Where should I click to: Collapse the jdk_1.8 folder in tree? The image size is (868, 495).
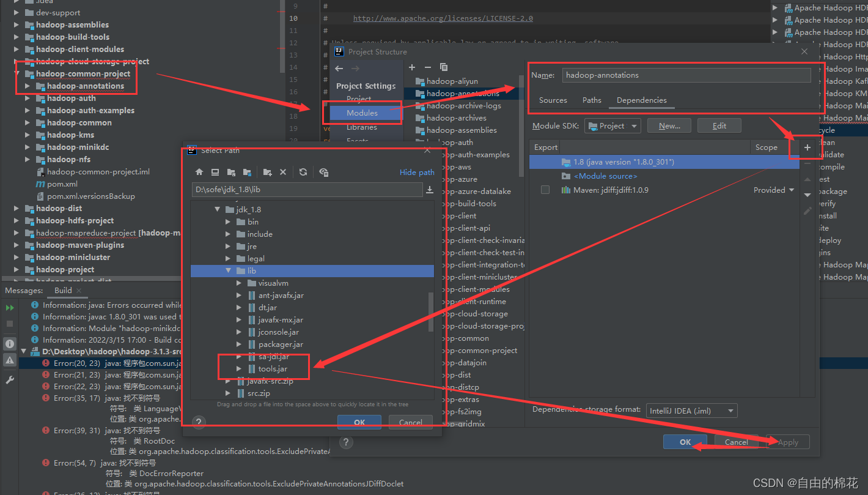pyautogui.click(x=217, y=209)
